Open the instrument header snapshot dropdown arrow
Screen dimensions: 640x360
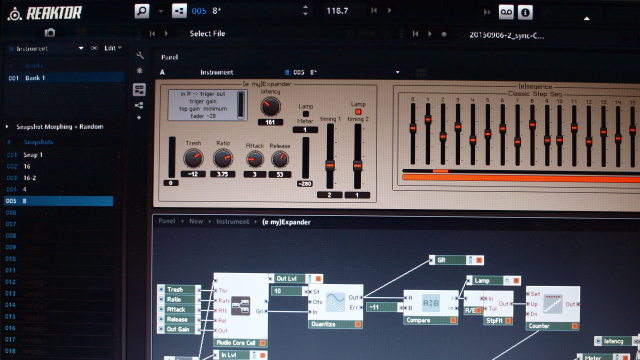coord(397,73)
